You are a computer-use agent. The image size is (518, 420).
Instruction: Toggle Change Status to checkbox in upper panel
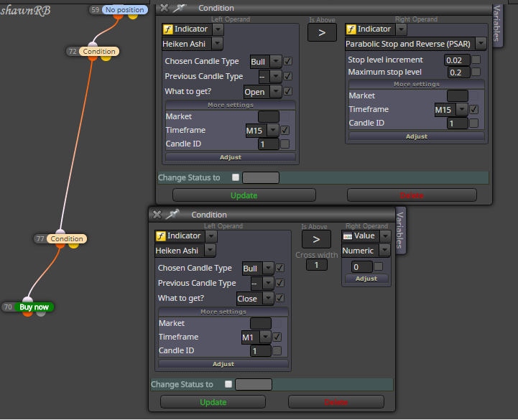coord(236,177)
